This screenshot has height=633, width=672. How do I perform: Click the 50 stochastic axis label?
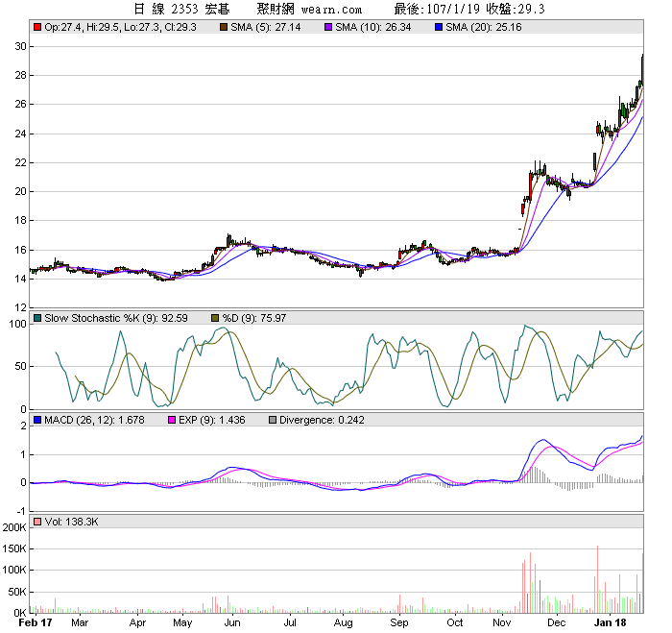coord(20,367)
